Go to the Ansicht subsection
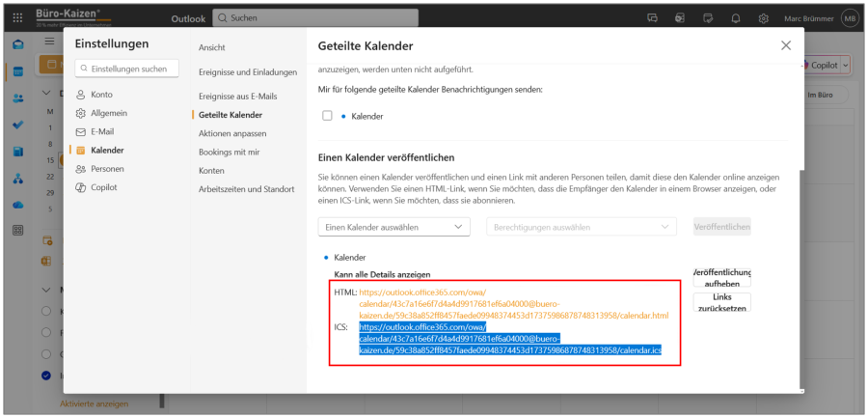 click(x=212, y=48)
